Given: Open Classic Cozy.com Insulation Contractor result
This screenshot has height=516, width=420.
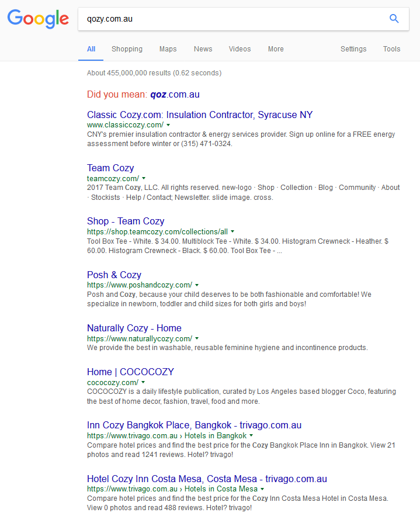Looking at the screenshot, I should (x=200, y=115).
